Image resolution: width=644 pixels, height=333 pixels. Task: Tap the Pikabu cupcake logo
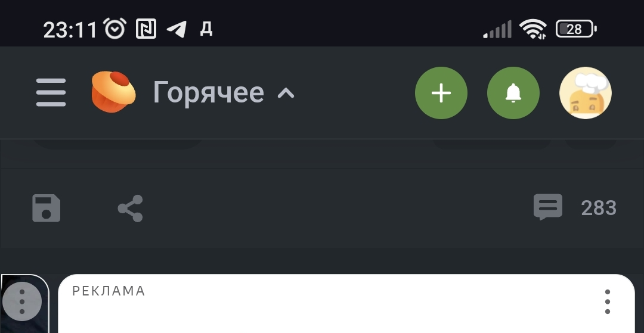(113, 92)
